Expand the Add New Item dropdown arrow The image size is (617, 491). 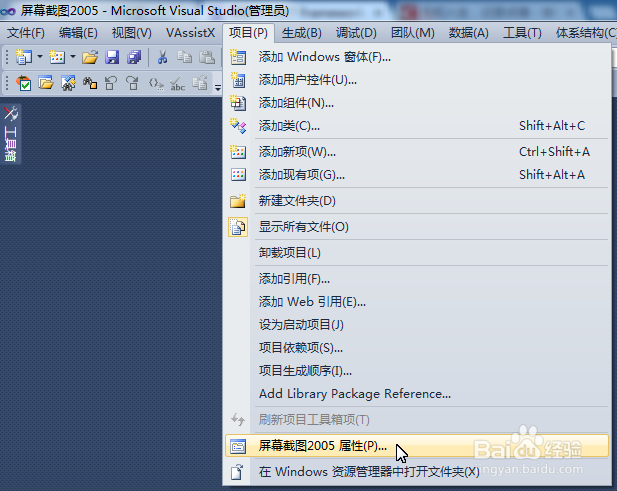tap(73, 57)
